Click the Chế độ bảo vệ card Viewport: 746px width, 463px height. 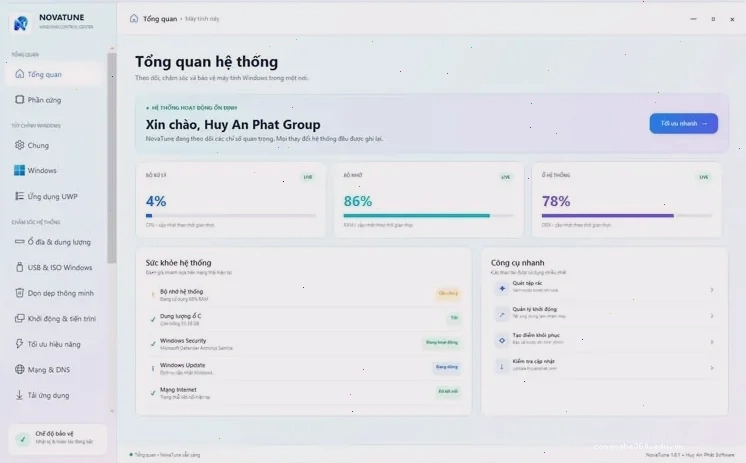[x=58, y=439]
